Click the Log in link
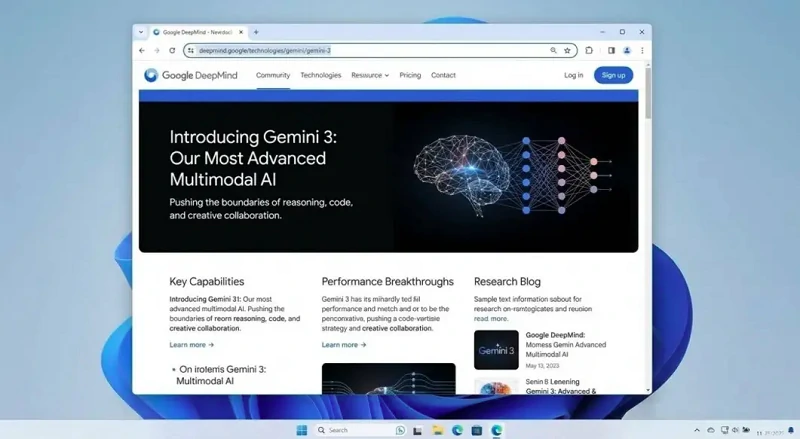The width and height of the screenshot is (800, 439). (x=573, y=75)
